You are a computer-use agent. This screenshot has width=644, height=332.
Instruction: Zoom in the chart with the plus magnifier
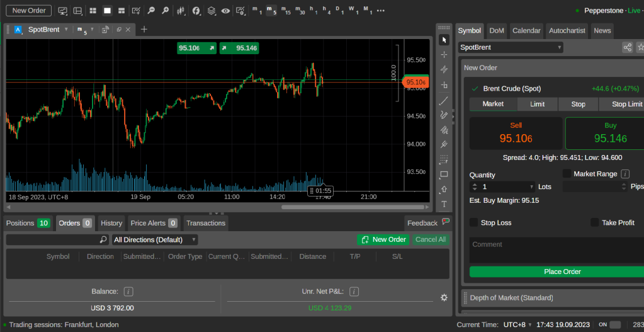click(x=165, y=11)
